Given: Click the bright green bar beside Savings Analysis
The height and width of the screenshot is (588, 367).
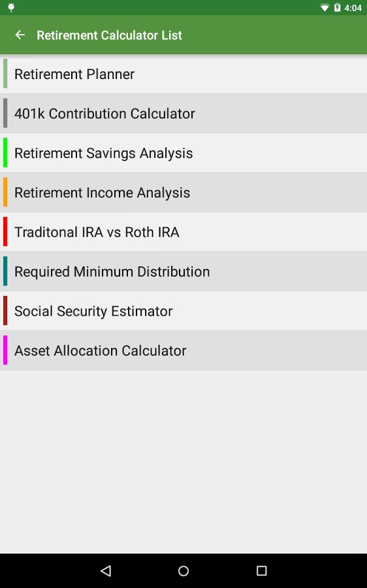Looking at the screenshot, I should [x=5, y=153].
